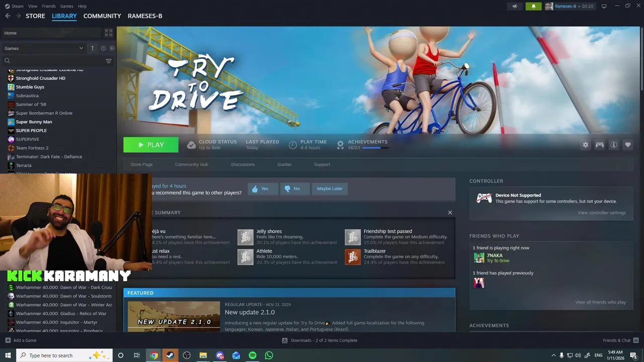Switch to Big Picture mode icon
The width and height of the screenshot is (644, 362).
(x=604, y=6)
